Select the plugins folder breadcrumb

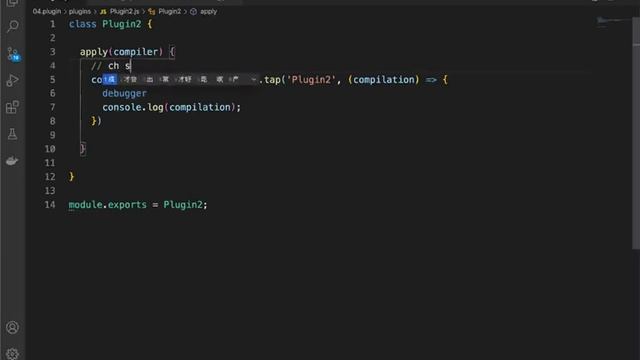80,11
